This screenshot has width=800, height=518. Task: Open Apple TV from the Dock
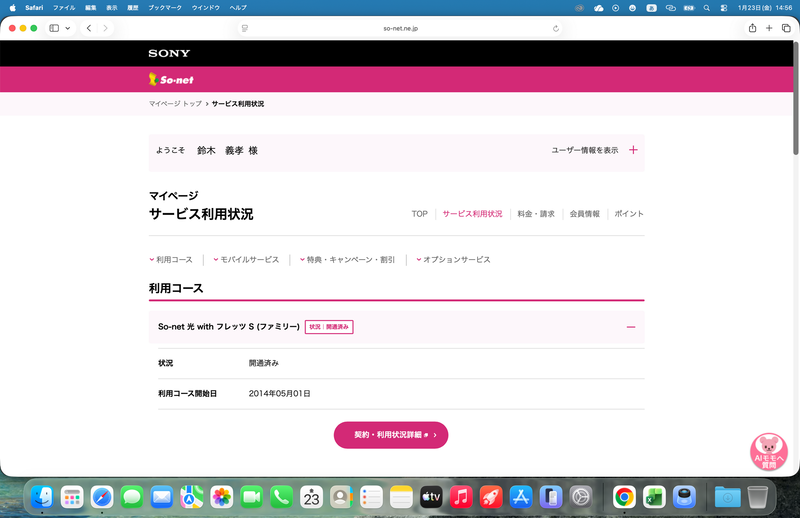click(x=431, y=497)
